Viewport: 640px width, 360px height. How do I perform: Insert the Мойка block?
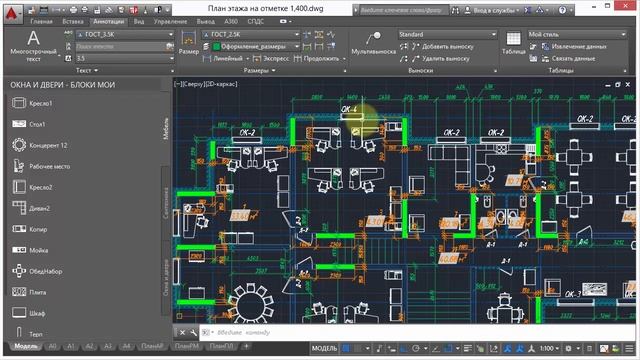pos(29,250)
